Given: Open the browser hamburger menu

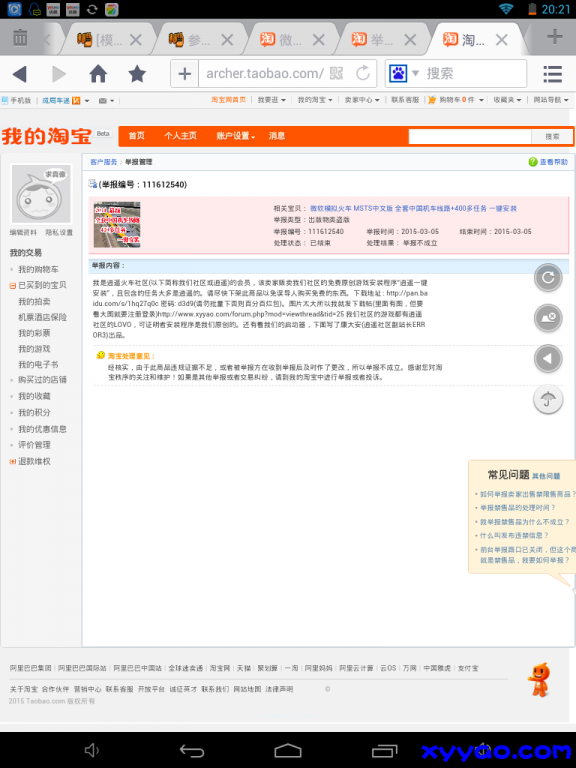Looking at the screenshot, I should [552, 74].
